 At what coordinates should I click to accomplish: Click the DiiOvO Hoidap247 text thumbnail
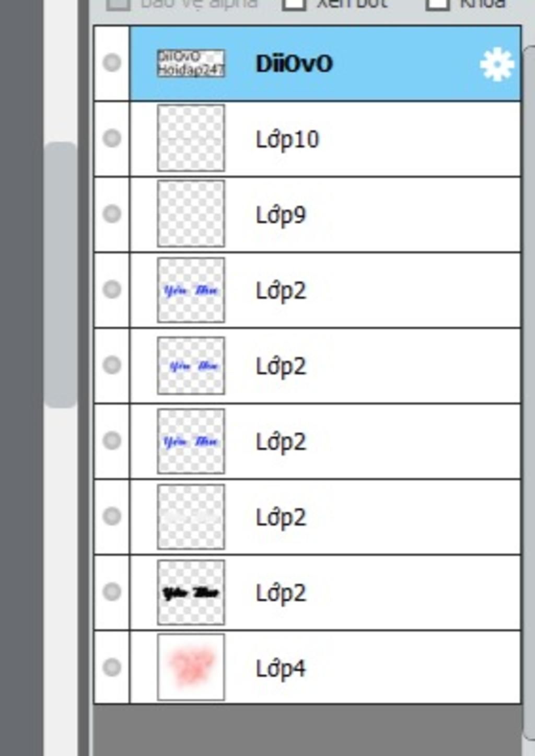click(191, 63)
